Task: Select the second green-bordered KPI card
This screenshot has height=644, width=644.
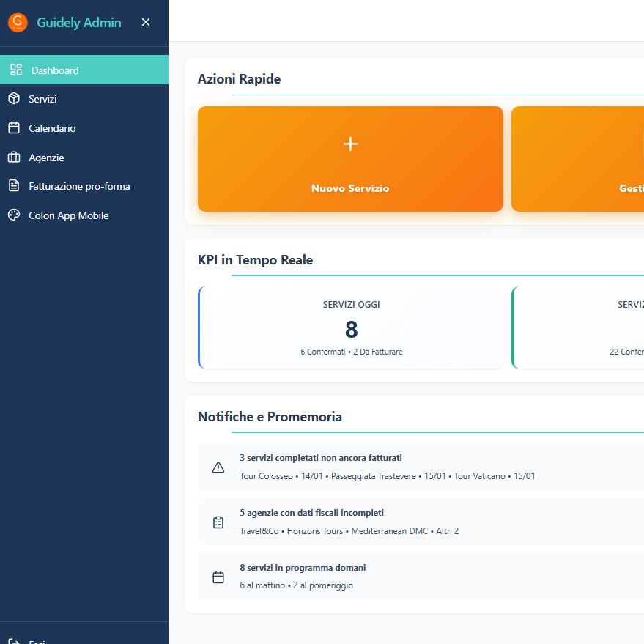Action: [x=577, y=327]
